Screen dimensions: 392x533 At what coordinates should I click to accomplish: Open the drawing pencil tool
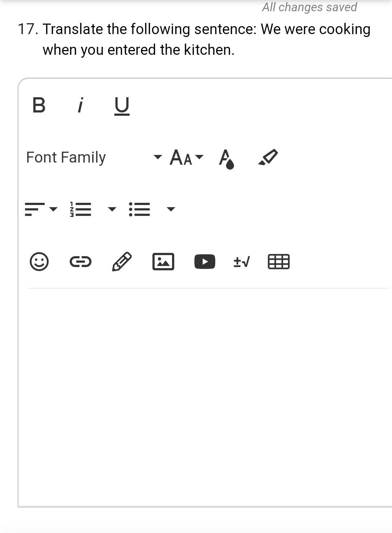pyautogui.click(x=122, y=262)
